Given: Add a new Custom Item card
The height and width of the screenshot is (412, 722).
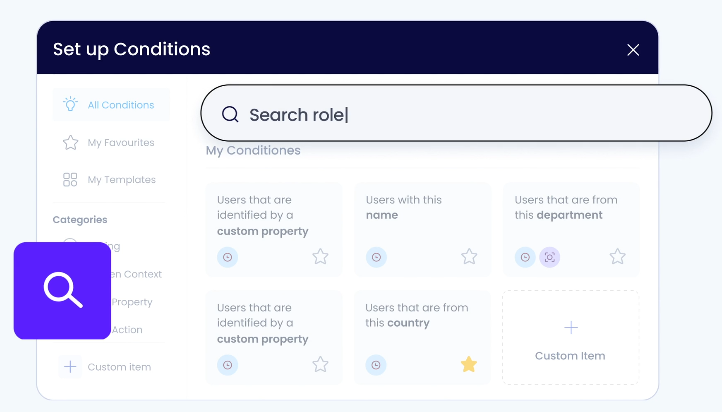Looking at the screenshot, I should pyautogui.click(x=570, y=337).
